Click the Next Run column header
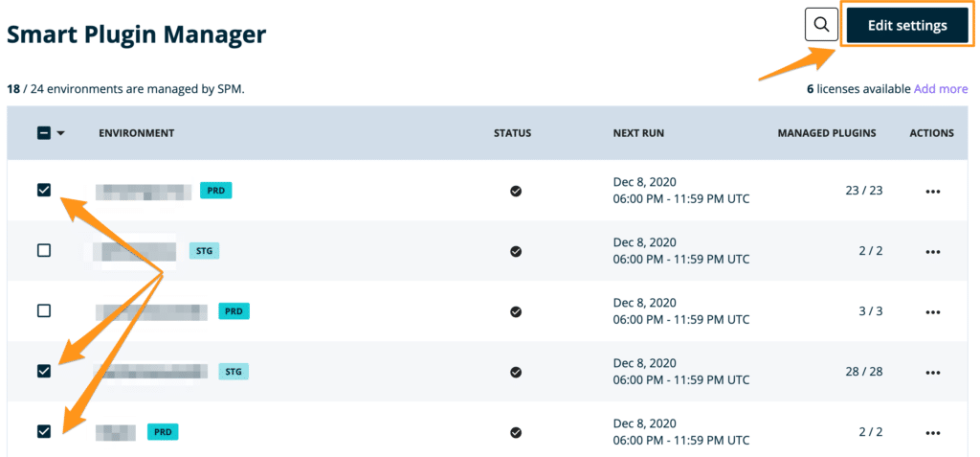The image size is (980, 457). click(x=638, y=133)
